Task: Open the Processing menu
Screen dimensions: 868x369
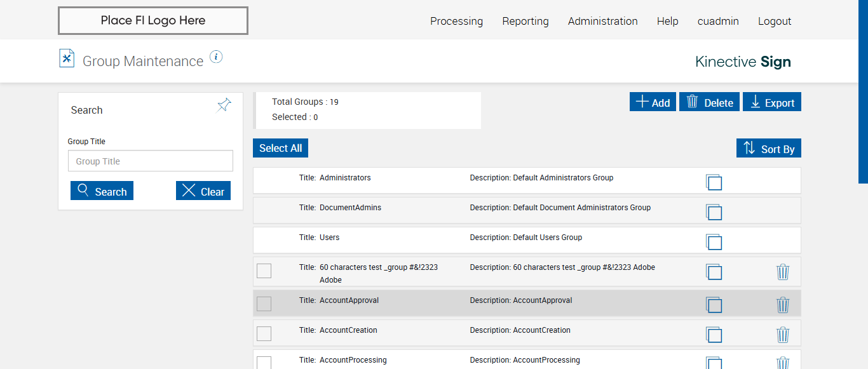Action: coord(456,21)
